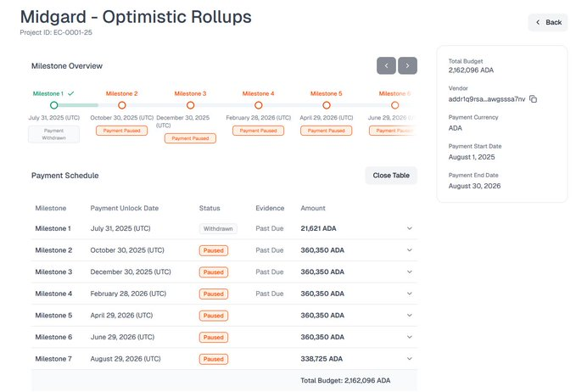
Task: Select Milestone 2 marker on timeline
Action: point(122,105)
